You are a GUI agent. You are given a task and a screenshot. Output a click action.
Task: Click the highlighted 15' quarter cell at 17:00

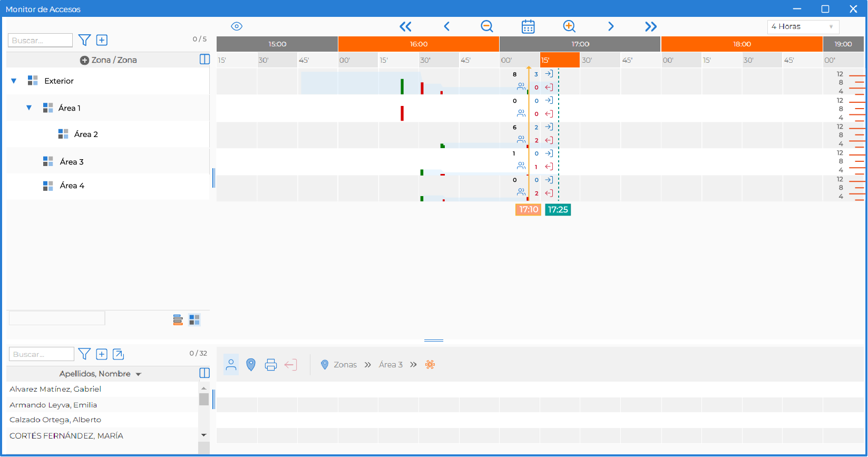[x=560, y=60]
